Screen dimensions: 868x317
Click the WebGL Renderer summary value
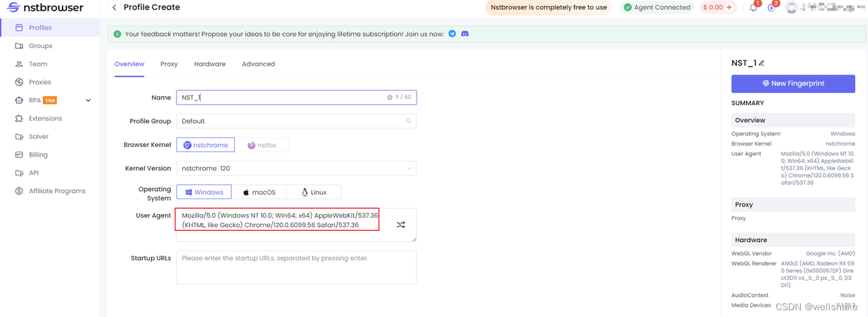[x=818, y=276]
